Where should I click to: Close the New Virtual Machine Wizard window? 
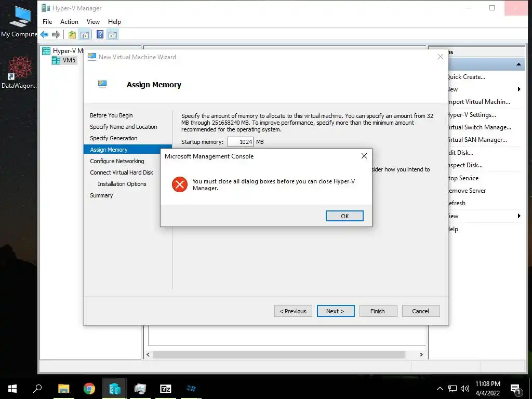click(441, 57)
